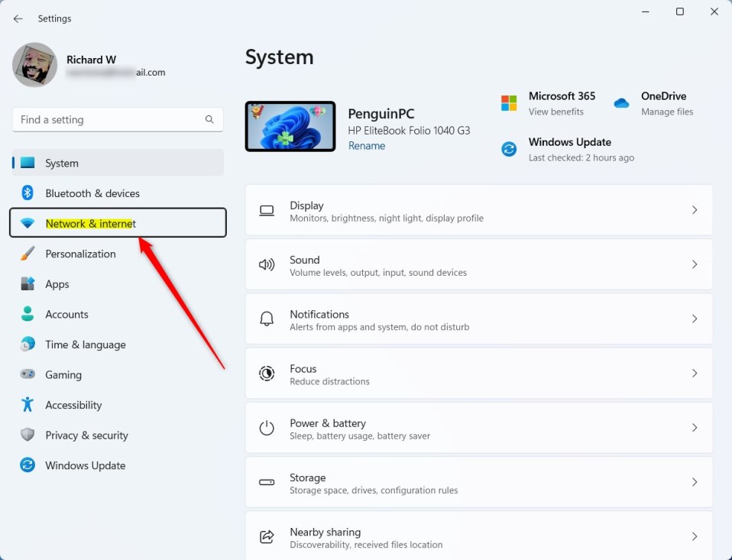This screenshot has height=560, width=732.
Task: Open the OneDrive cloud icon
Action: click(x=621, y=103)
